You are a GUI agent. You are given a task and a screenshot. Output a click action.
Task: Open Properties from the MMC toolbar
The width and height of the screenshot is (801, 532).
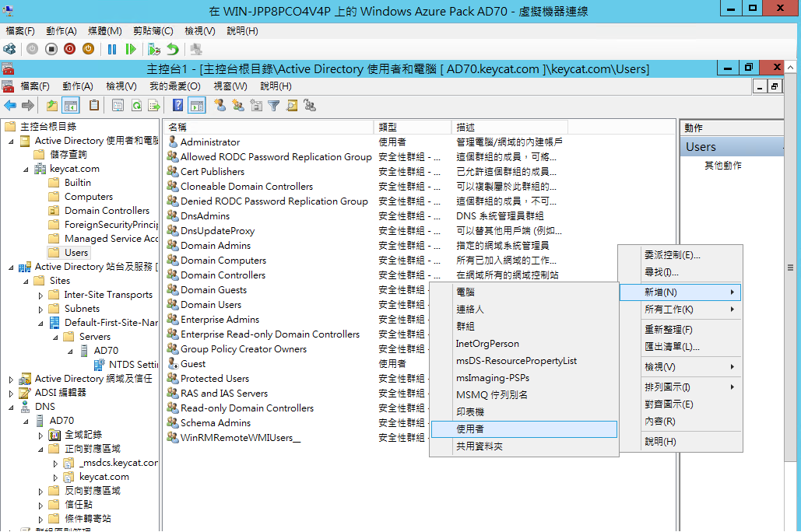click(118, 106)
